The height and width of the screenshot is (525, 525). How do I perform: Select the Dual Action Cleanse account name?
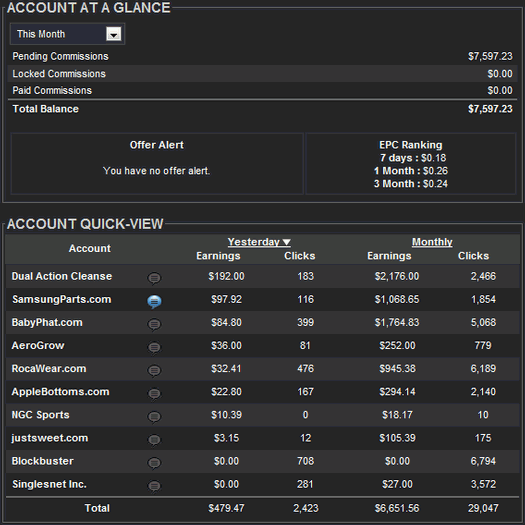coord(62,276)
